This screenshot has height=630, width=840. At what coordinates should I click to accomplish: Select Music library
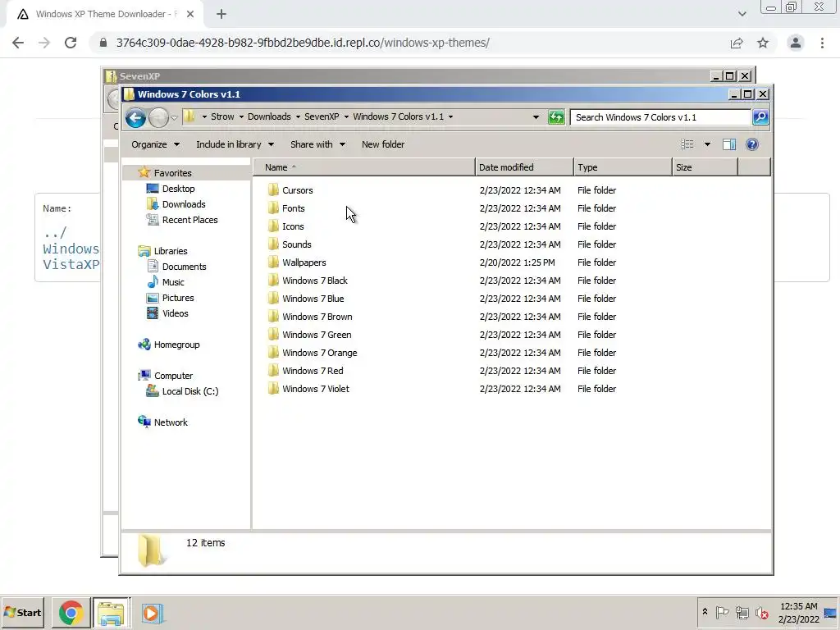172,282
